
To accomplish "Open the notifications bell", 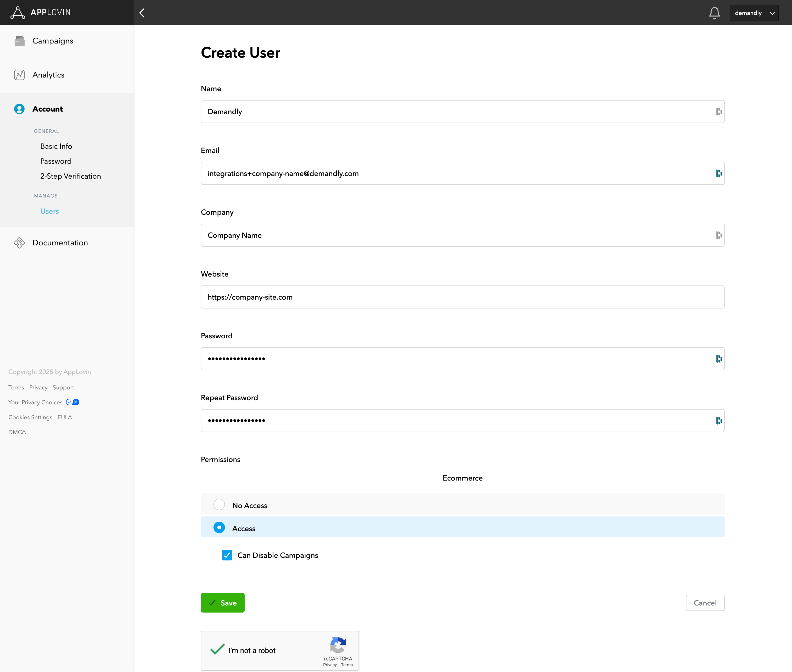I will click(714, 13).
